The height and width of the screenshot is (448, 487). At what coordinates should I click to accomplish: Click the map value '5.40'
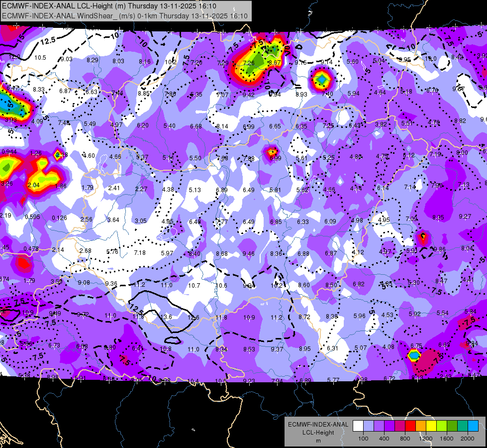click(x=170, y=126)
